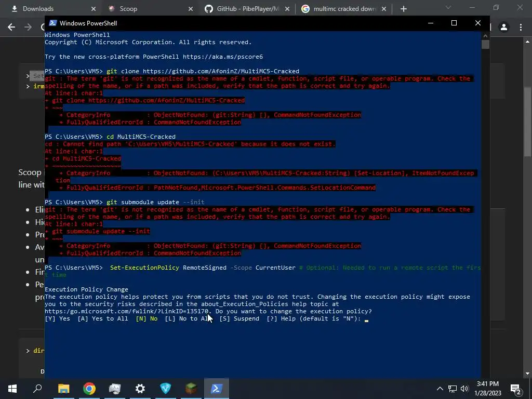Close the Scoop tab
This screenshot has height=399, width=532.
pyautogui.click(x=190, y=9)
